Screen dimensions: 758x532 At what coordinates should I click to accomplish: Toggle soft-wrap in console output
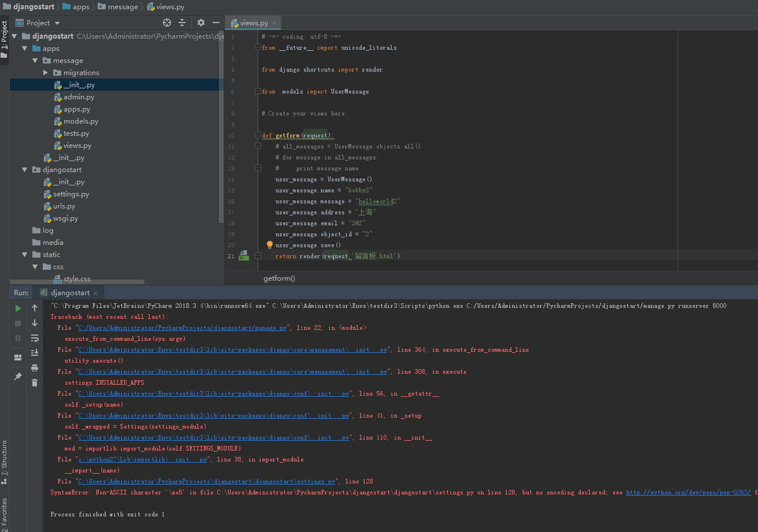[35, 338]
